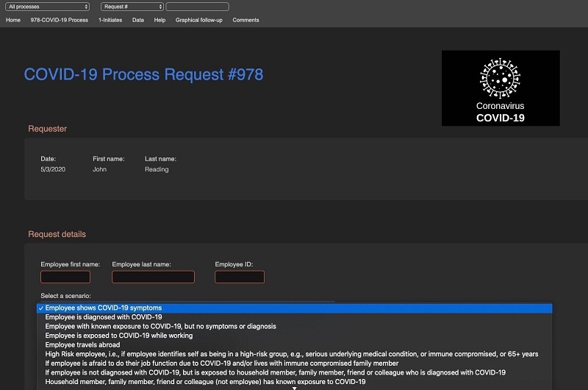The height and width of the screenshot is (390, 588).
Task: Focus the Employee first name field
Action: (65, 277)
